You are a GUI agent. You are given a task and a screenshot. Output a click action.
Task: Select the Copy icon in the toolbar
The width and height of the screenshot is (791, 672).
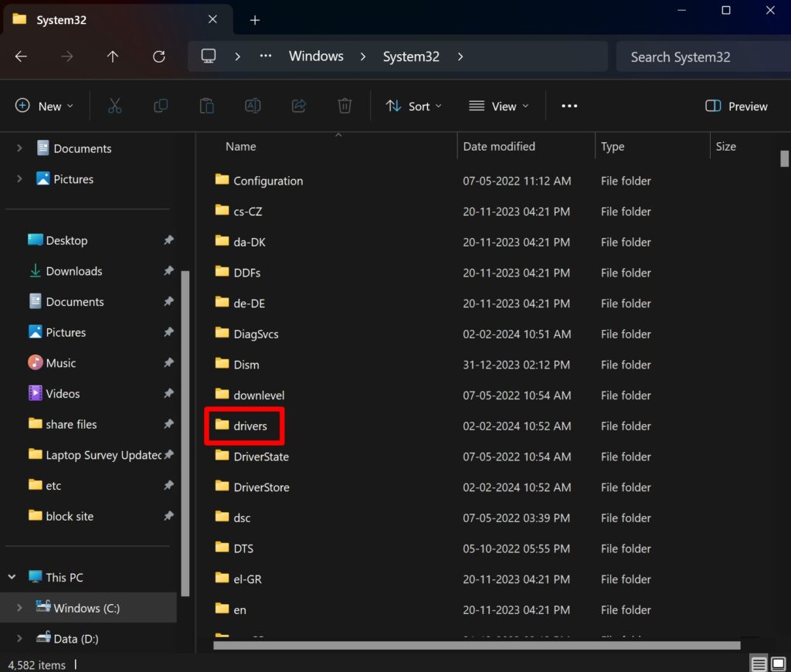click(x=161, y=106)
